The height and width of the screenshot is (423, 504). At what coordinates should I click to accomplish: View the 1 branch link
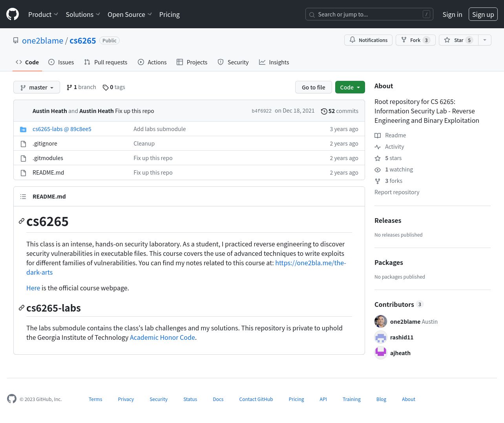(x=81, y=87)
